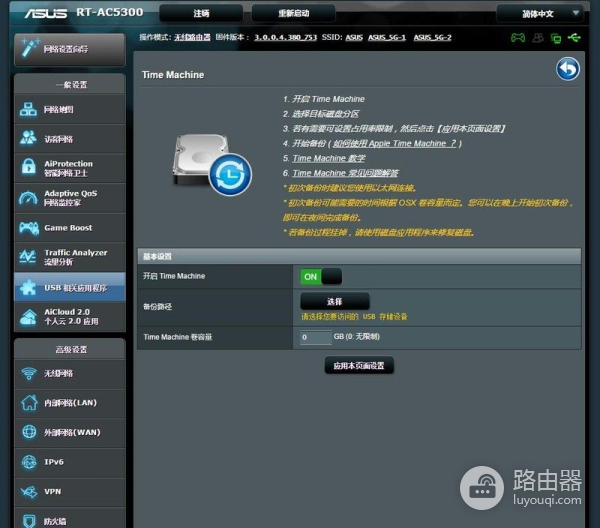Select Game Boost menu label
Image resolution: width=600 pixels, height=528 pixels.
coord(68,228)
